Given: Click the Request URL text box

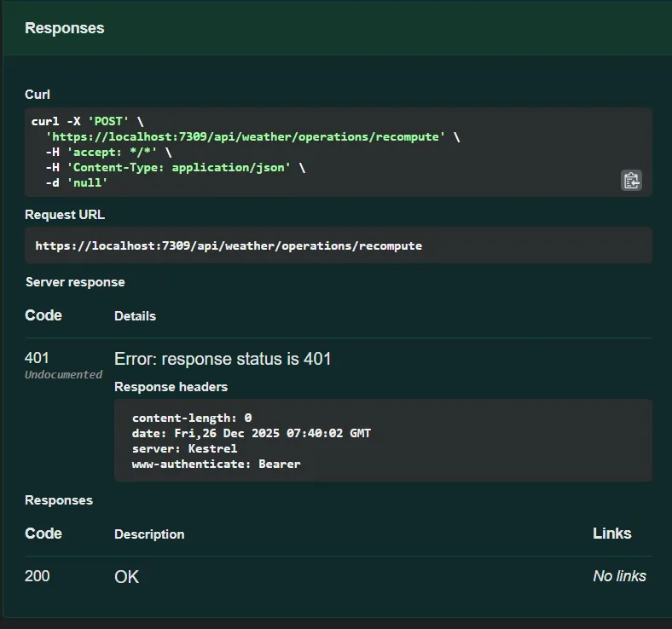Looking at the screenshot, I should (x=339, y=245).
